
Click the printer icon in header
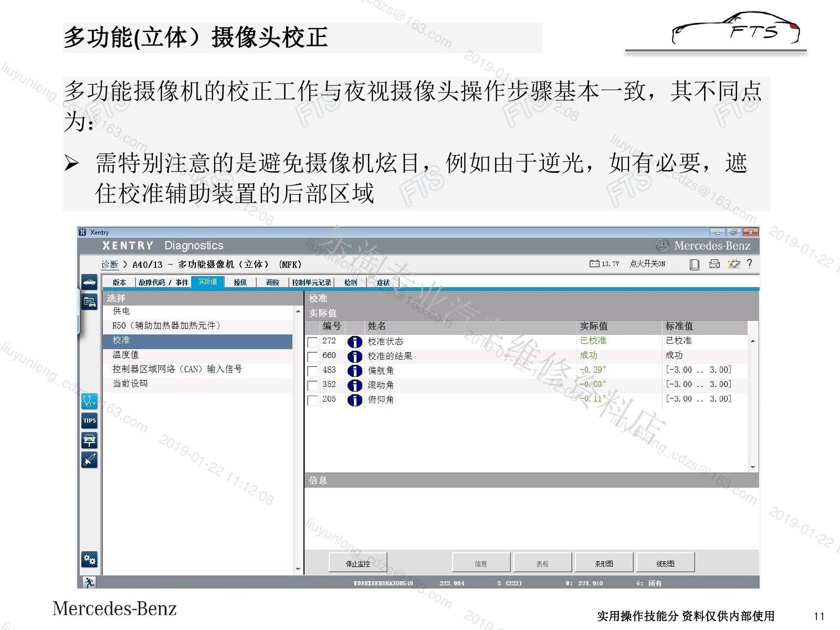click(x=714, y=264)
